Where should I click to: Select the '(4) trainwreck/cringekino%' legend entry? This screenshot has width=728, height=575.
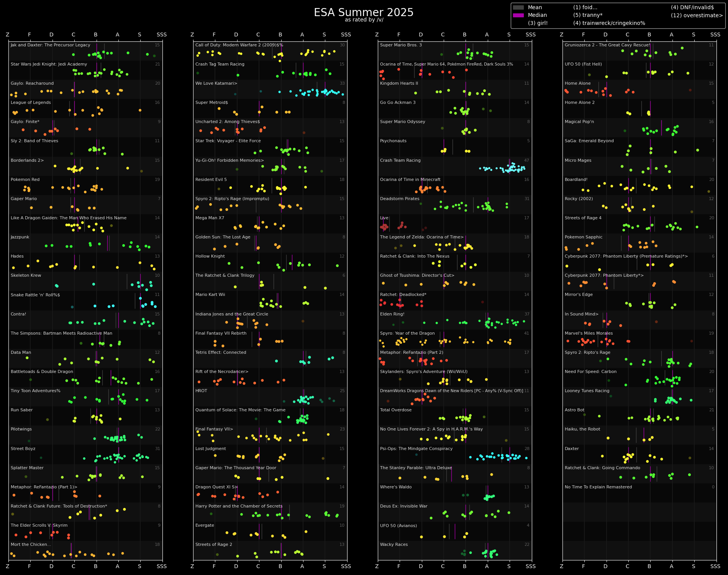coord(609,23)
